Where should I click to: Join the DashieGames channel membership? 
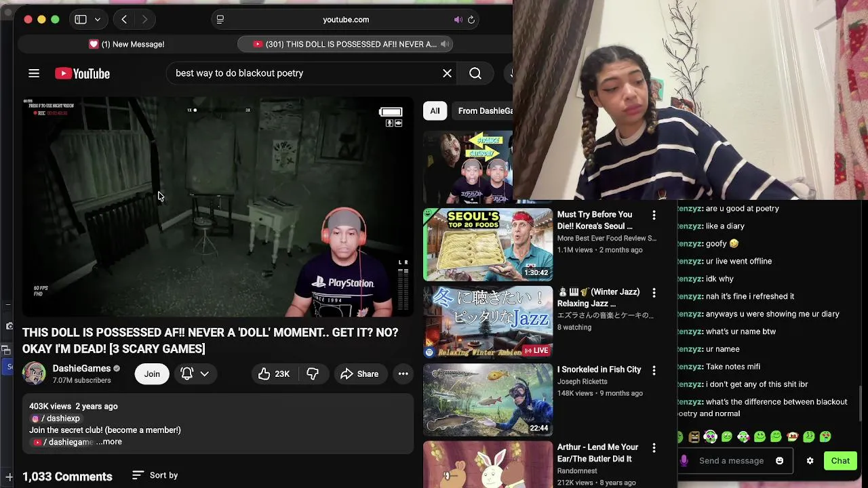coord(152,374)
